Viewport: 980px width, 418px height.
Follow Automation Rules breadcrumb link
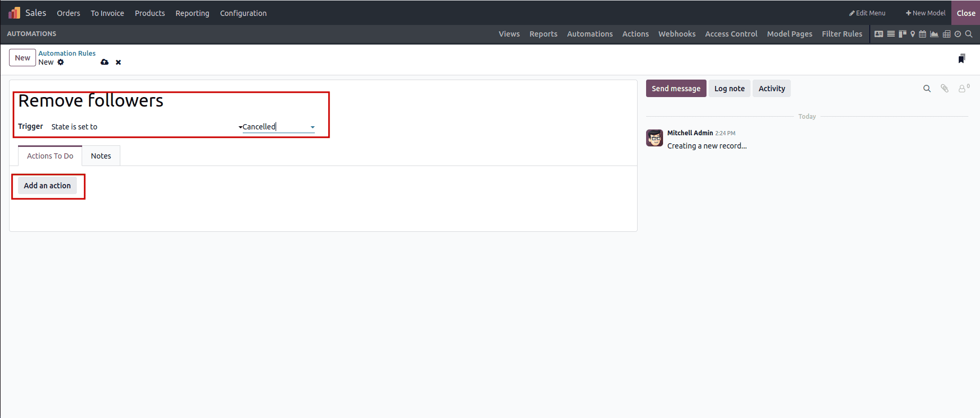point(67,53)
